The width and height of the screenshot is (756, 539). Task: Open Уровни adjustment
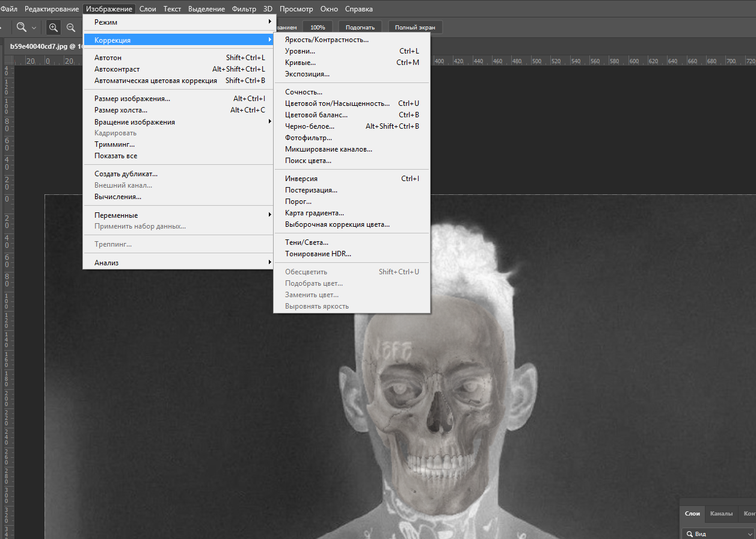[x=300, y=52]
